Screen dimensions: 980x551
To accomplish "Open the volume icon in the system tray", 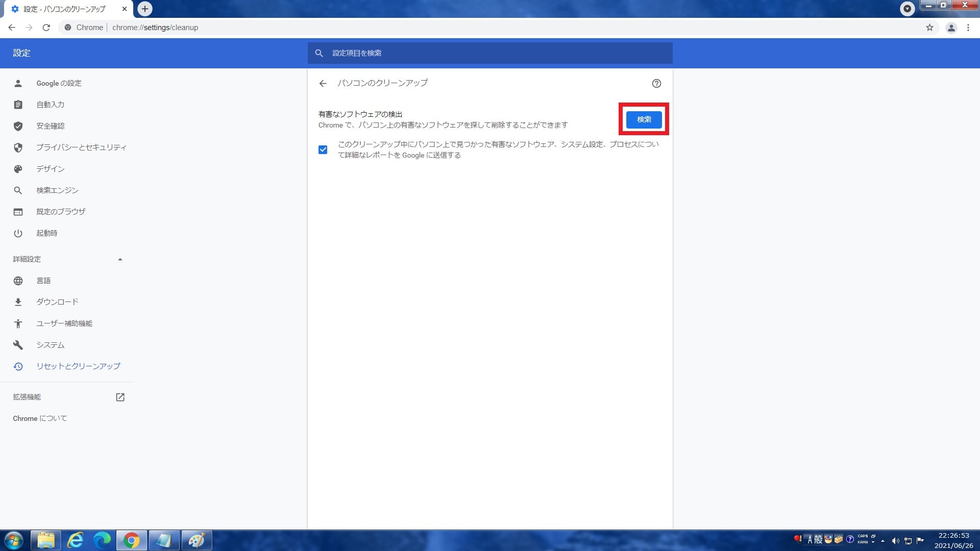I will coord(895,540).
